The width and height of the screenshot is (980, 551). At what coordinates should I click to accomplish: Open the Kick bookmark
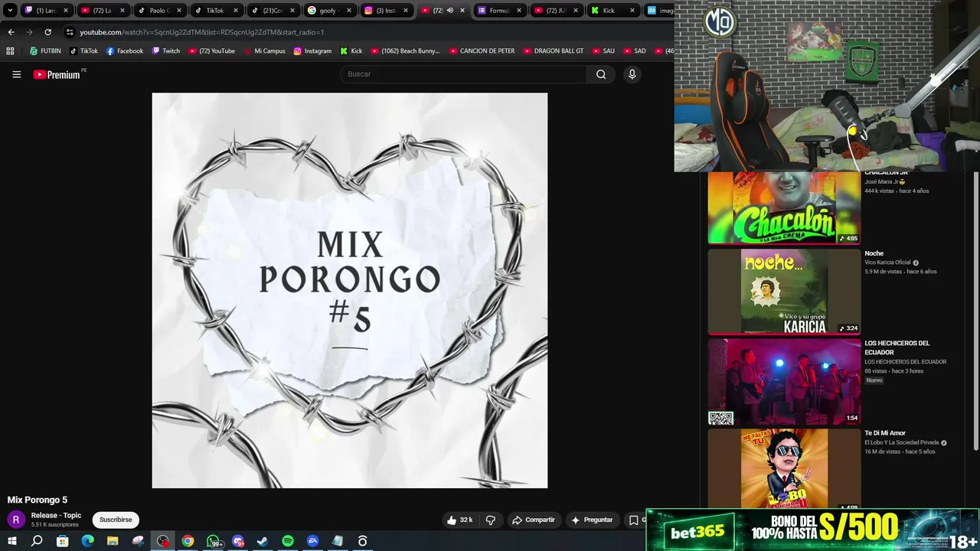click(351, 51)
